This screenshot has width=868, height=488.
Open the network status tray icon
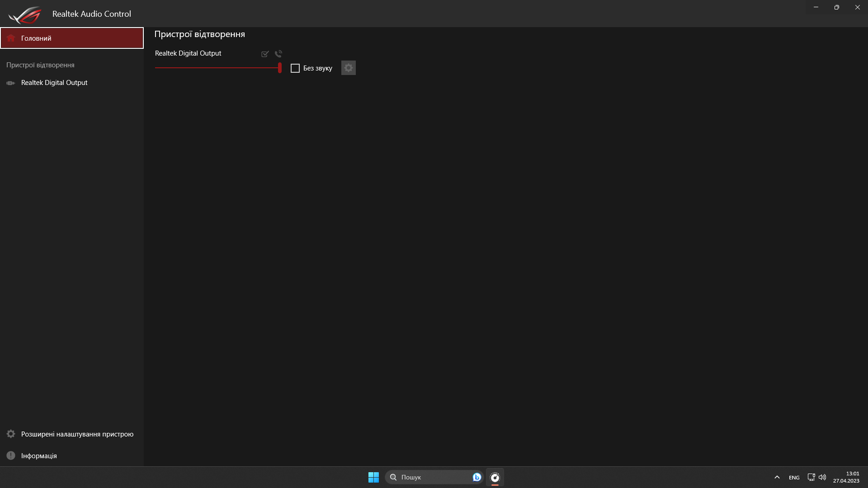pyautogui.click(x=811, y=477)
